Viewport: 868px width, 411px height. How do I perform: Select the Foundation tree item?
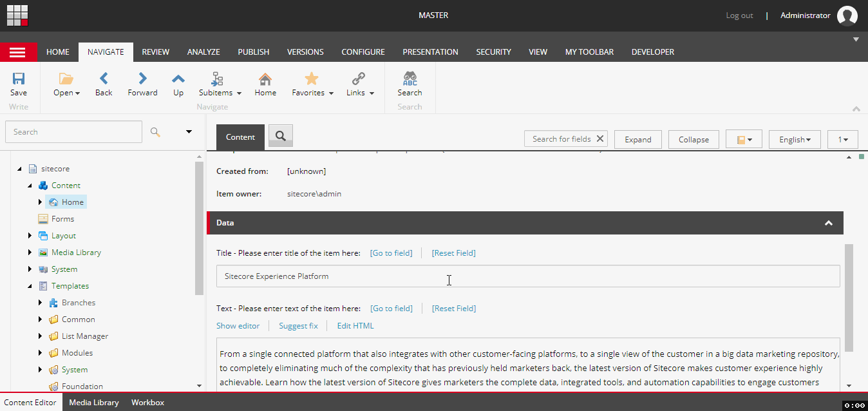tap(76, 387)
